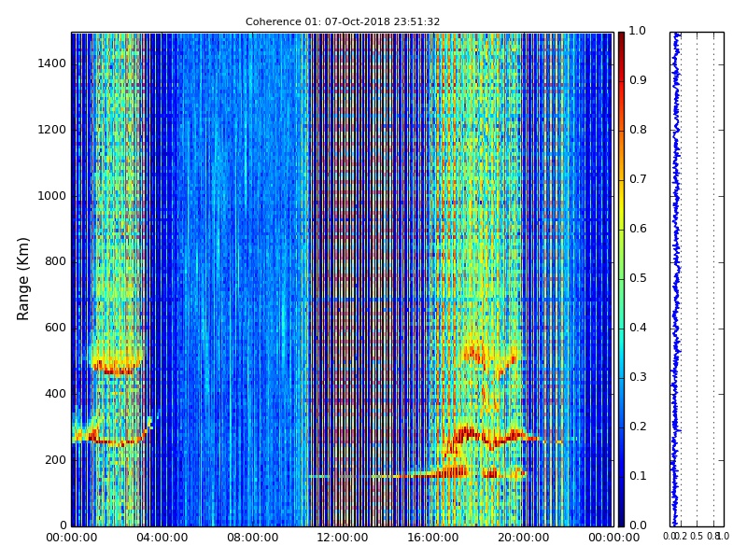Click the 0.9 colorbar tick label
The height and width of the screenshot is (560, 747).
coord(638,80)
